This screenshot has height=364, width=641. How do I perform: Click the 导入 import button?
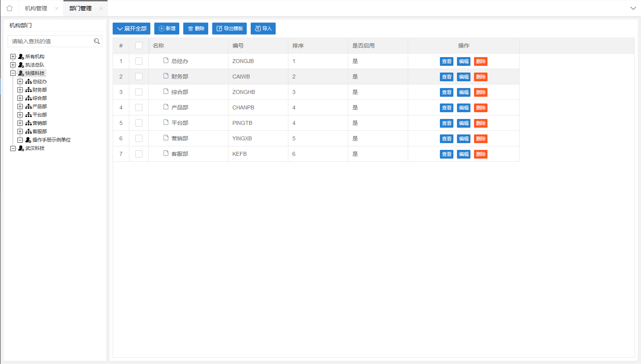[x=263, y=29]
